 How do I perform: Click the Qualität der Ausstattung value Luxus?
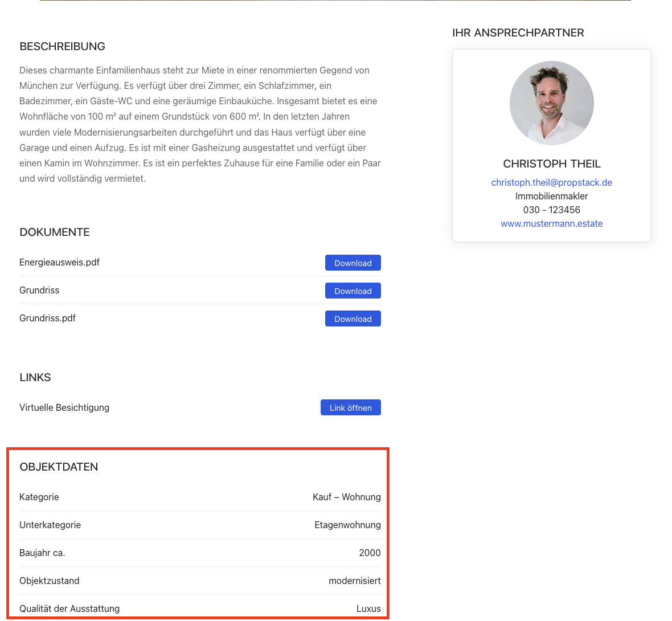click(x=368, y=608)
